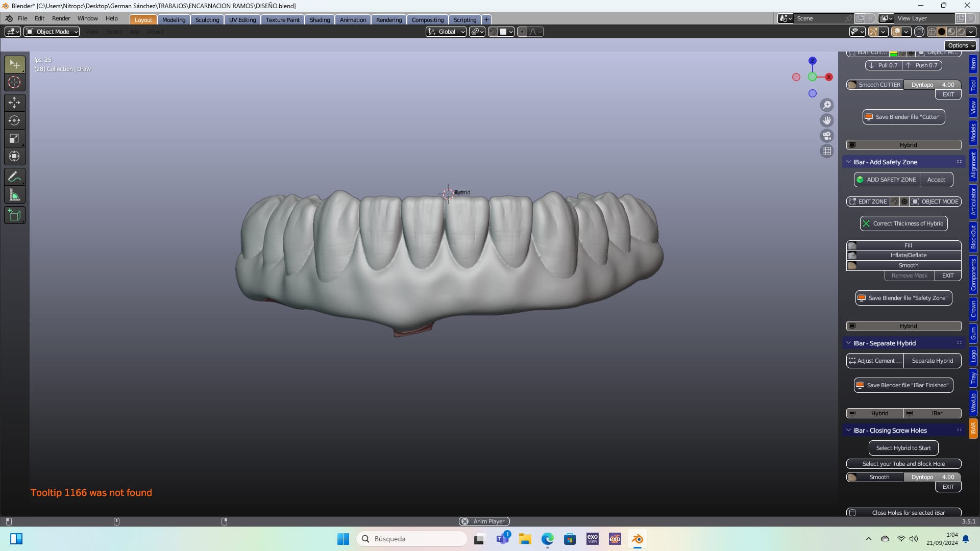Image resolution: width=980 pixels, height=551 pixels.
Task: Collapse IBar - Add Safety Zone panel
Action: pyautogui.click(x=849, y=162)
